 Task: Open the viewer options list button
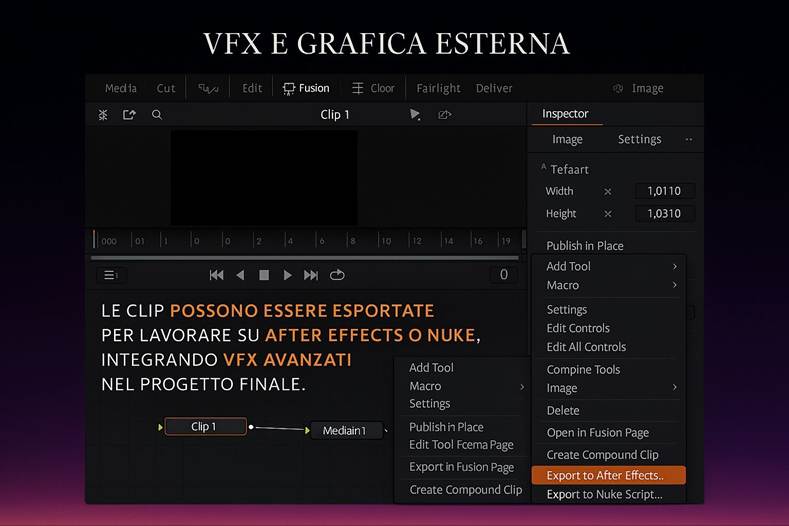(x=110, y=275)
